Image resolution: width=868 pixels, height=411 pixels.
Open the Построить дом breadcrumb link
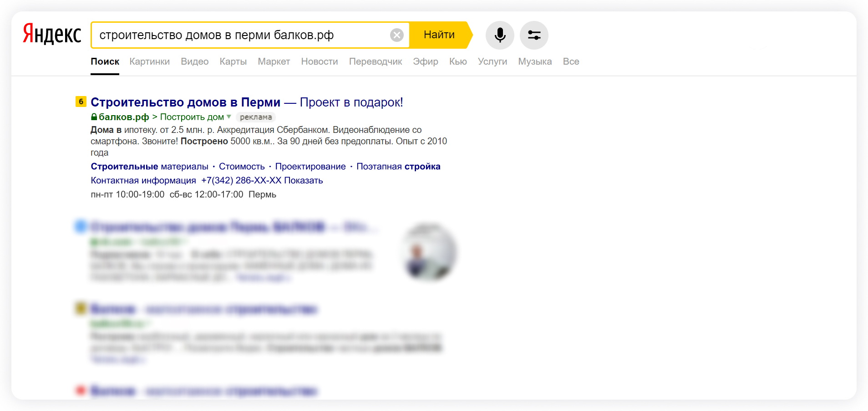pyautogui.click(x=192, y=117)
